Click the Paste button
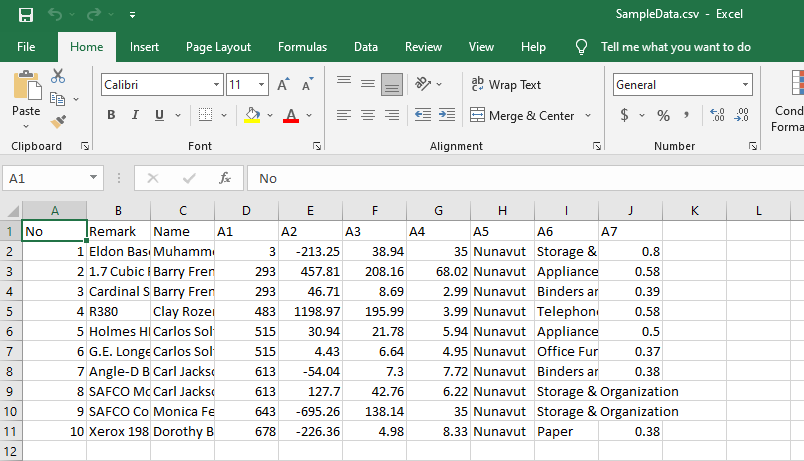This screenshot has height=461, width=804. click(26, 97)
